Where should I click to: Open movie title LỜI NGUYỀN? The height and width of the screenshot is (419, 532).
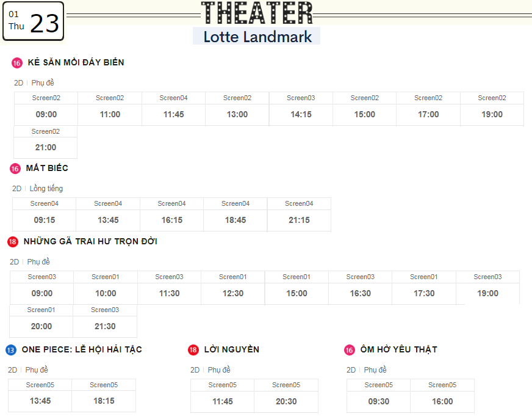(x=232, y=349)
